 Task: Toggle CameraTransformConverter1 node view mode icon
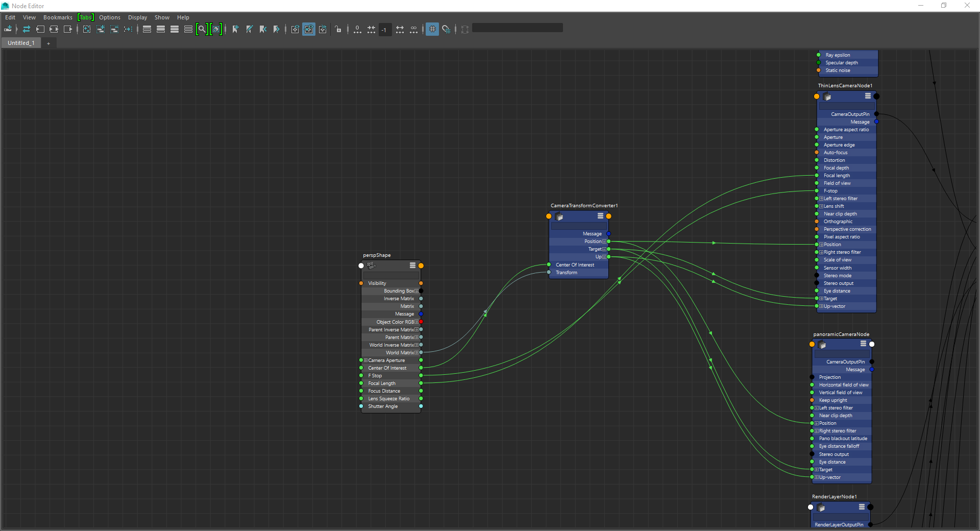pos(600,216)
